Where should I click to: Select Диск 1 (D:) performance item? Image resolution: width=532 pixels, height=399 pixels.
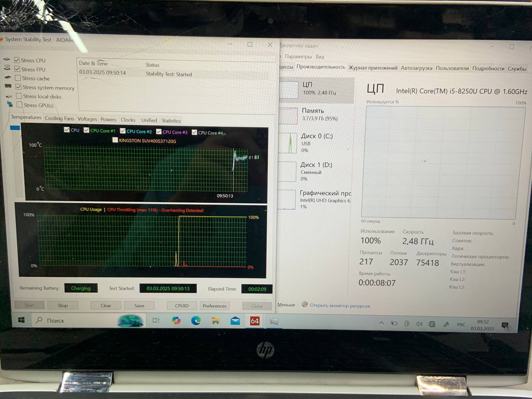coord(314,171)
